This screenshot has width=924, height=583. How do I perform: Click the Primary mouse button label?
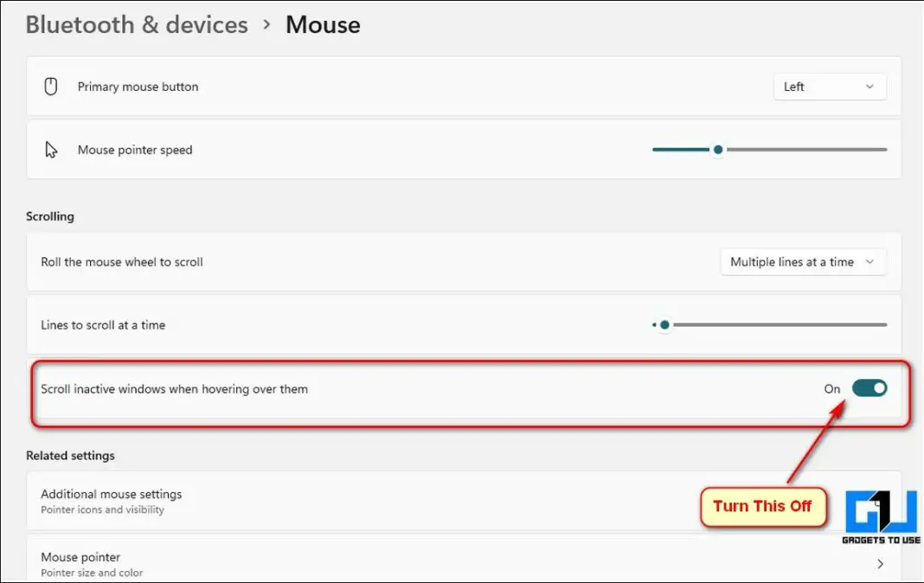[x=138, y=86]
